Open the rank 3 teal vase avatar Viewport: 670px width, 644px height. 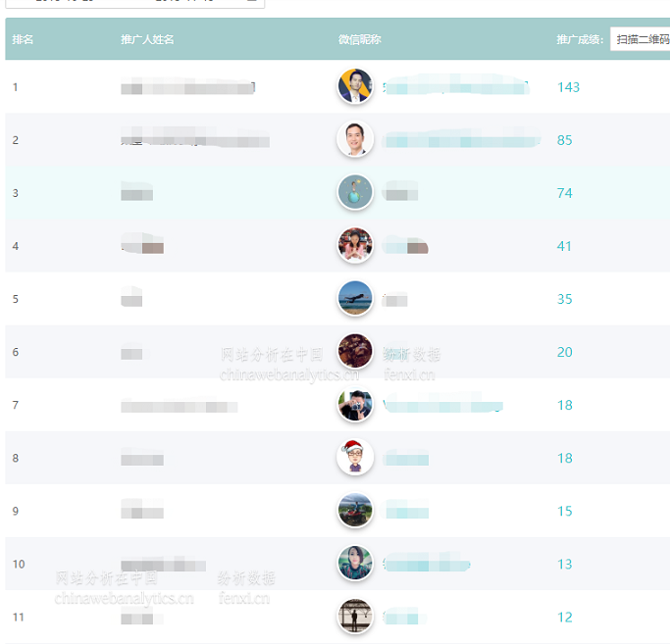pos(354,192)
